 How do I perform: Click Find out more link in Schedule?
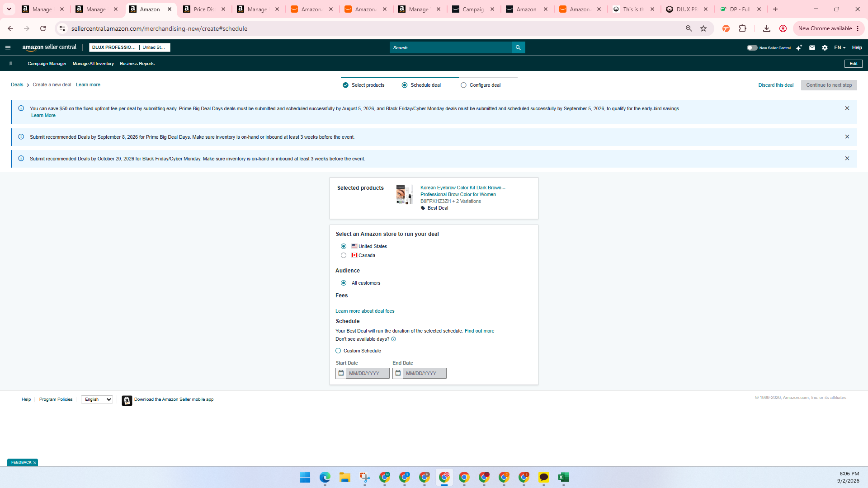(479, 331)
